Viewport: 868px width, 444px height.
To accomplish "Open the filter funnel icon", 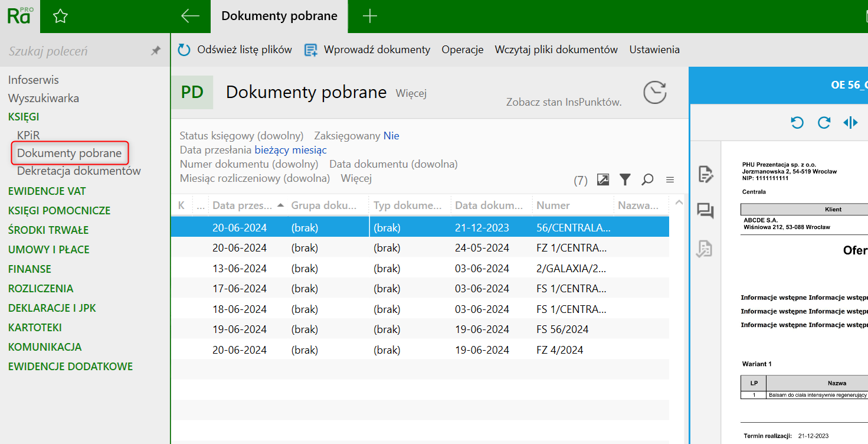I will click(625, 179).
